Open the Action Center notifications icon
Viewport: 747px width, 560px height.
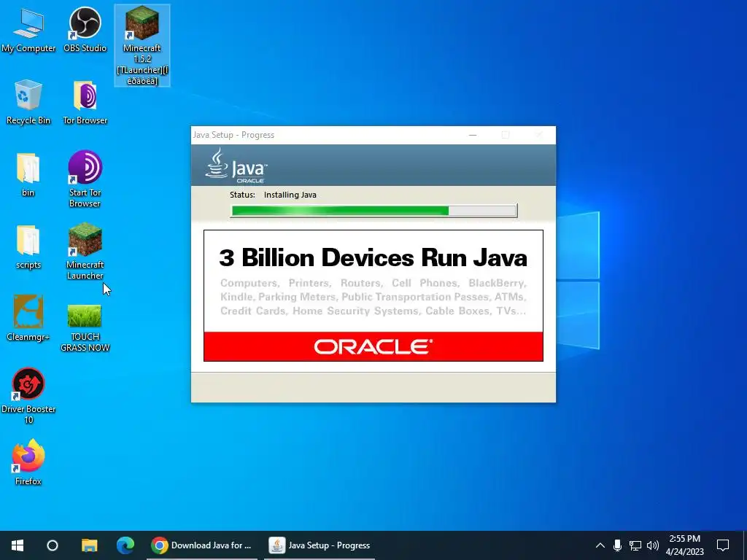coord(723,545)
